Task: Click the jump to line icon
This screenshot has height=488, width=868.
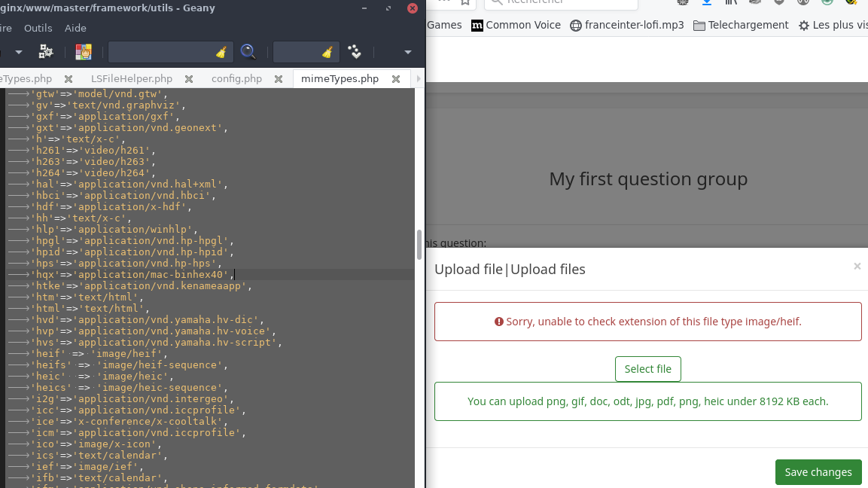Action: (355, 51)
